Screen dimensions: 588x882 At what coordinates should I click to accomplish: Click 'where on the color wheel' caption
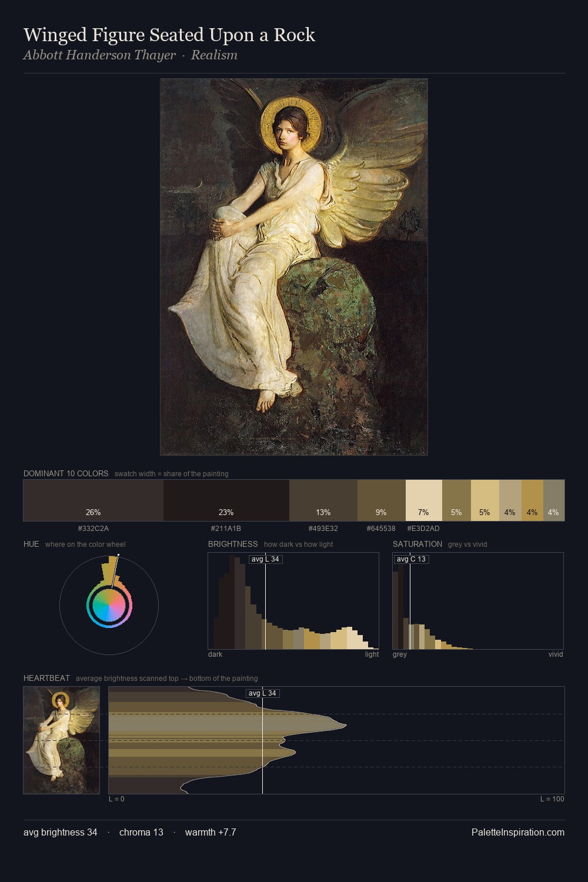85,544
